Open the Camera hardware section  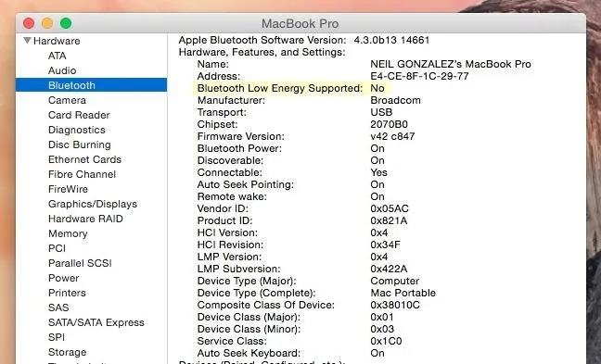[x=67, y=100]
